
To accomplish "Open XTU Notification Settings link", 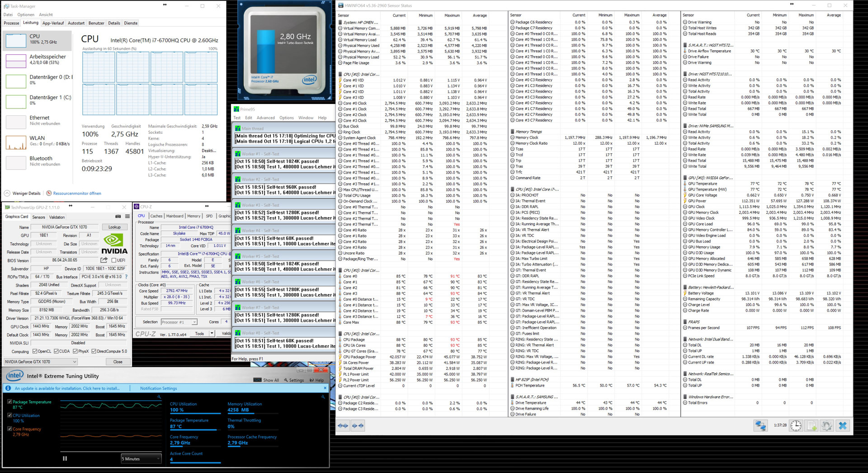I will pos(158,388).
